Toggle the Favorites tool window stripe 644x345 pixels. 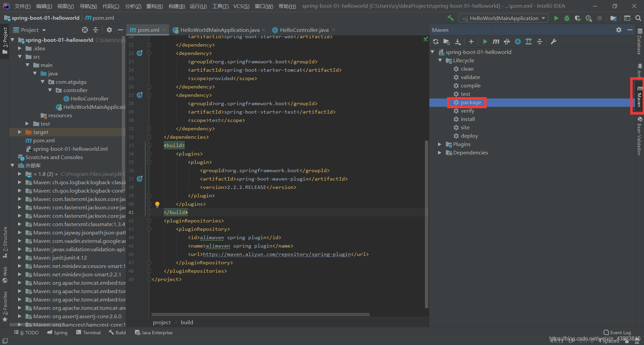5,306
